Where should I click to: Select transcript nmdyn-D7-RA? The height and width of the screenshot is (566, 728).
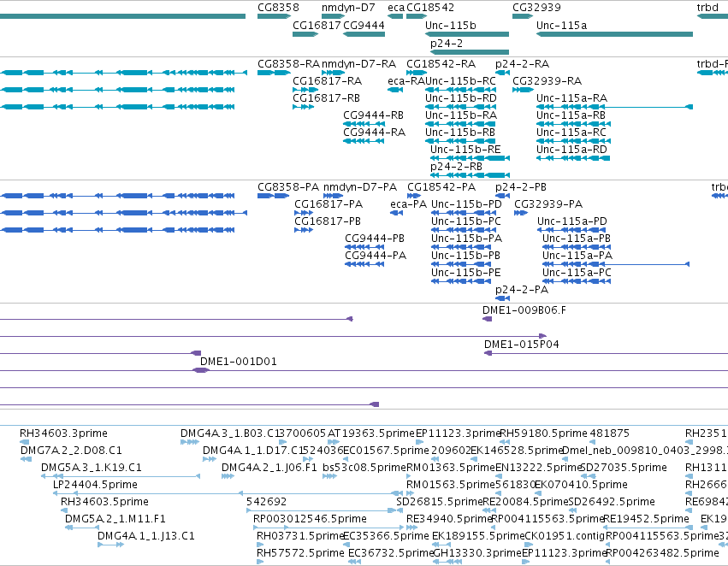(359, 63)
